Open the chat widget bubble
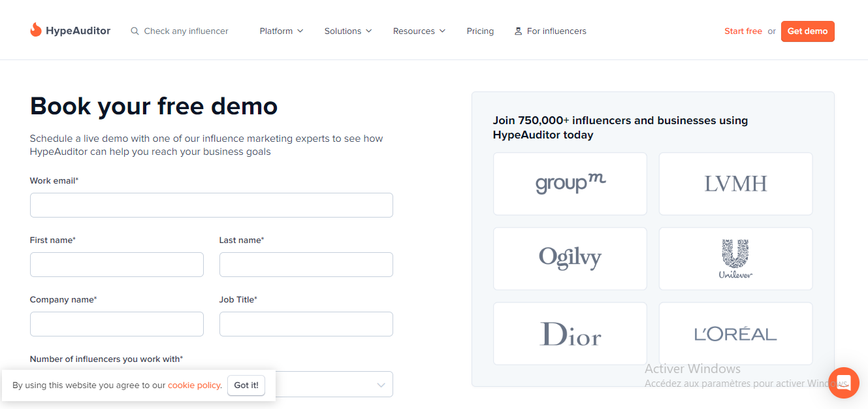Screen dimensions: 868x409 [844, 383]
